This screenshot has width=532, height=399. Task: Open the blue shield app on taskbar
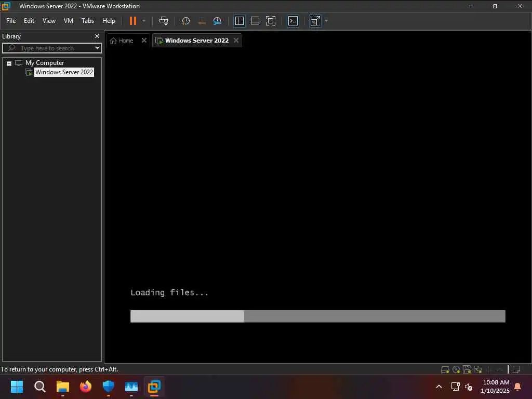108,386
